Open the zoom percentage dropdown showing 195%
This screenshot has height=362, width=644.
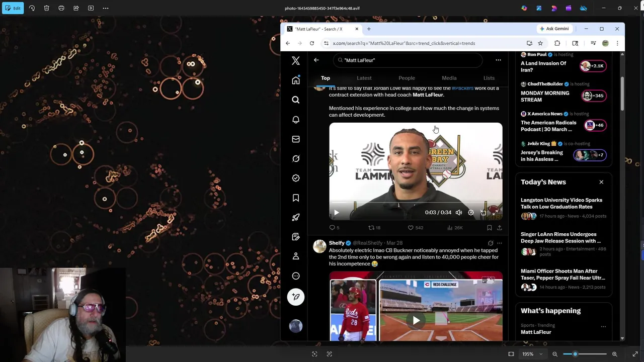[532, 354]
